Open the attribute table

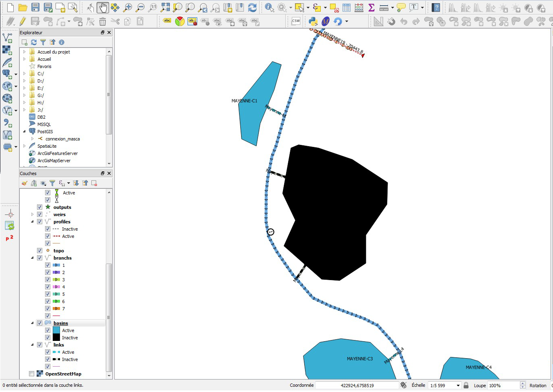pos(347,7)
